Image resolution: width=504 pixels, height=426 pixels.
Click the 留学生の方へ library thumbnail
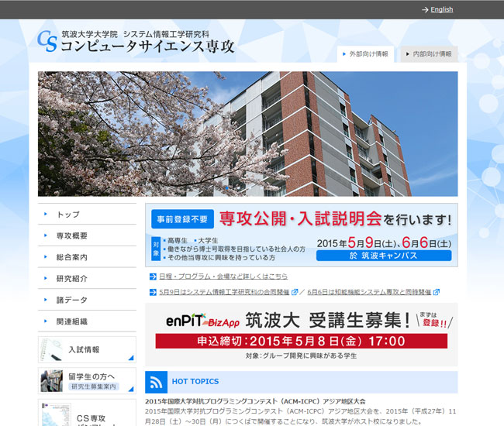52,381
